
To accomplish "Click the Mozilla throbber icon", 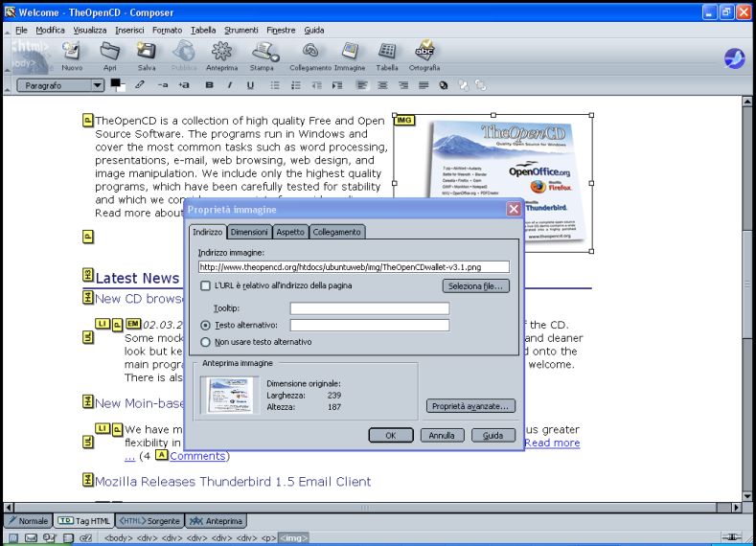I will [734, 58].
